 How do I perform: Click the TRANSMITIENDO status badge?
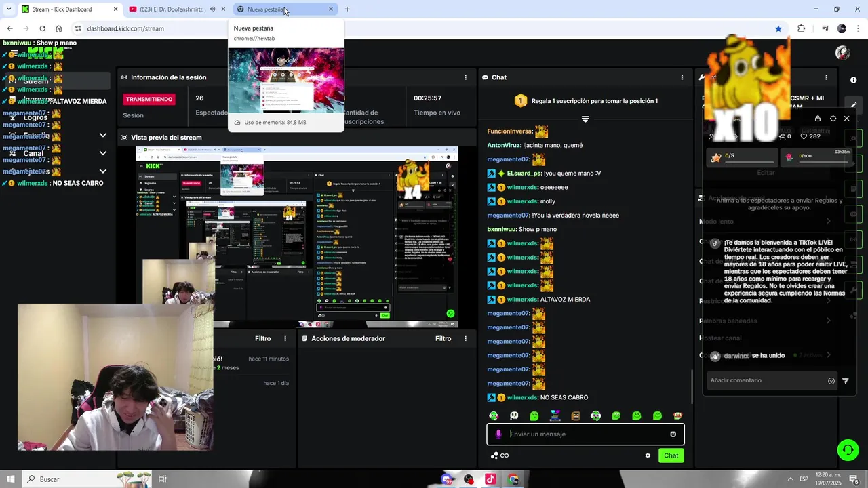149,99
